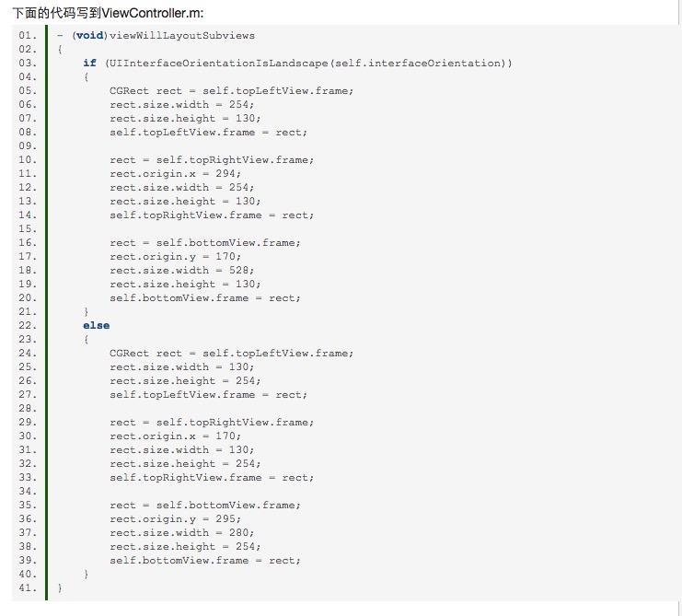
Task: Click line 08 topLeftView.frame assignment
Action: point(208,133)
